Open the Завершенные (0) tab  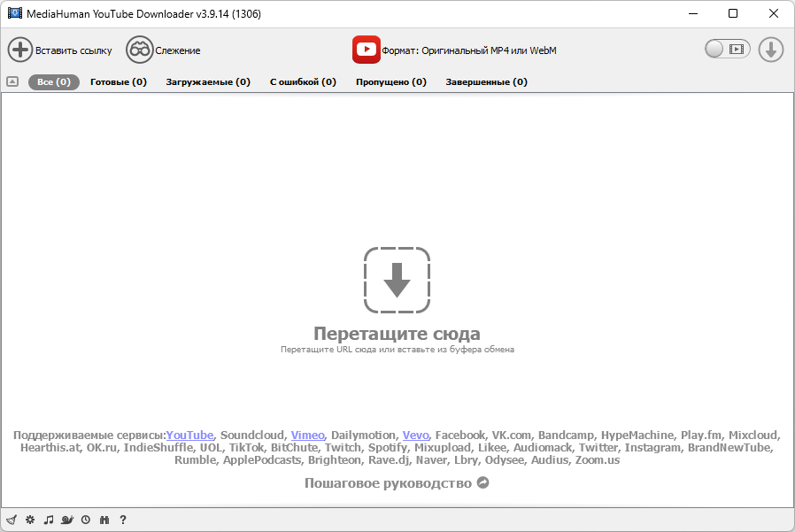[x=487, y=81]
